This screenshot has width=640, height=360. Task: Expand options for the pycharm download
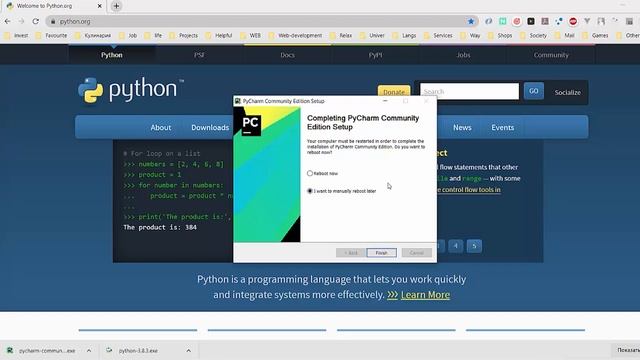(x=89, y=351)
